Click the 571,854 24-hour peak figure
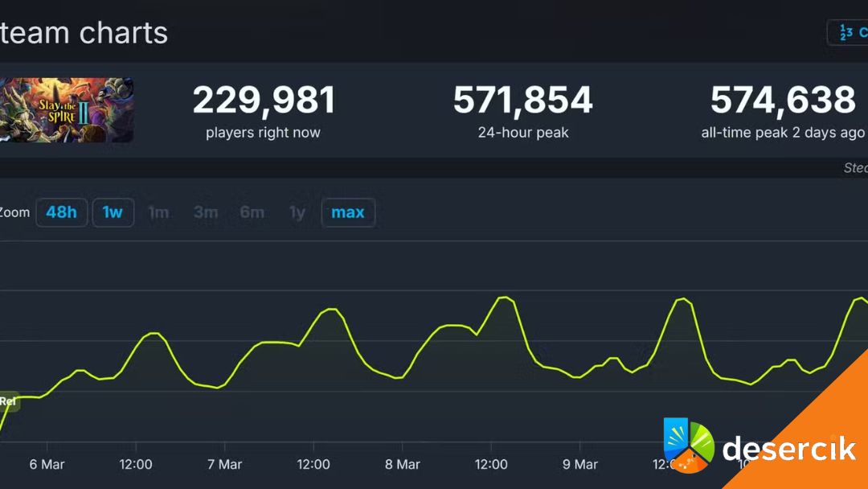This screenshot has height=489, width=868. coord(523,101)
